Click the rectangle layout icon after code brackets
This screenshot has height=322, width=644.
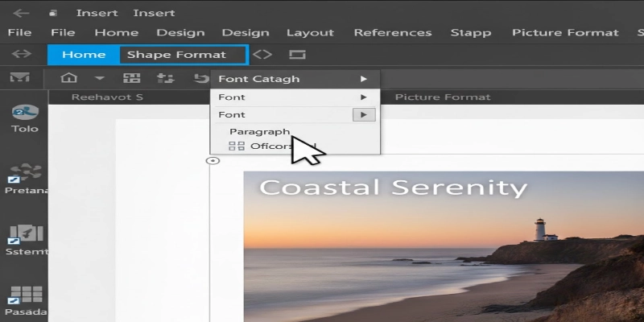pos(297,55)
